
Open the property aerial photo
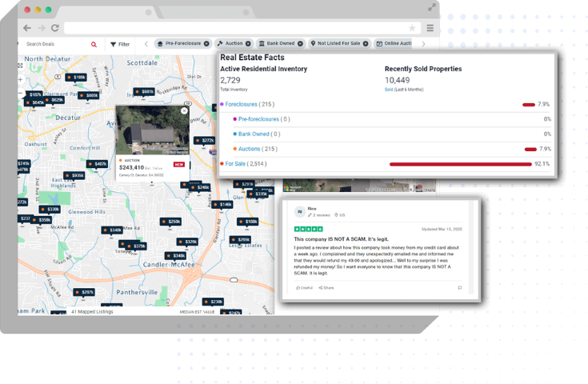tap(152, 130)
